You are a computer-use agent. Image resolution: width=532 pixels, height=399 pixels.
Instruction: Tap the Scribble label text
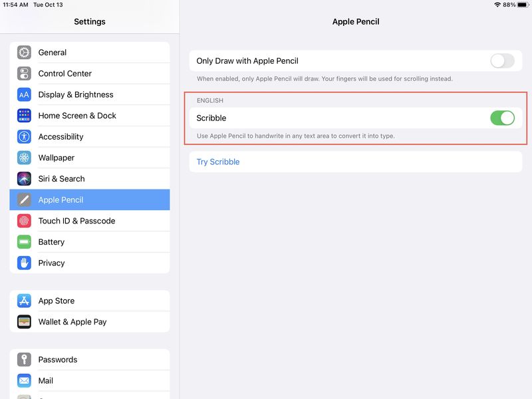click(211, 118)
